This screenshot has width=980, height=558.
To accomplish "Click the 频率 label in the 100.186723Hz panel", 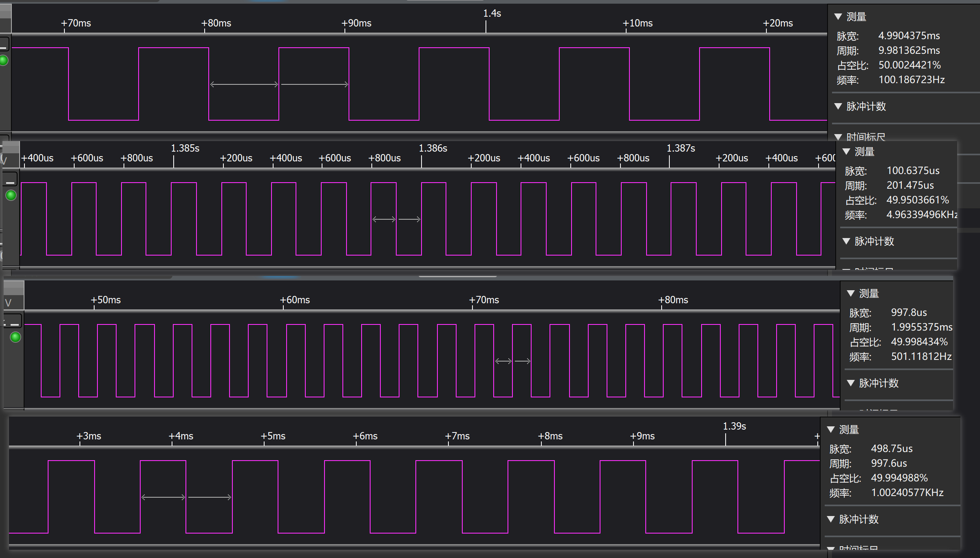I will point(848,80).
